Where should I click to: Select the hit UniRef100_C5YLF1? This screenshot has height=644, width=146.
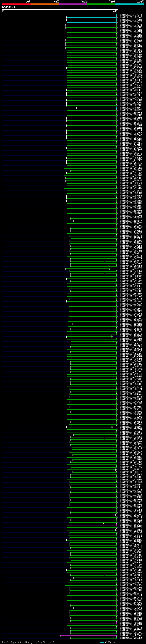[131, 289]
